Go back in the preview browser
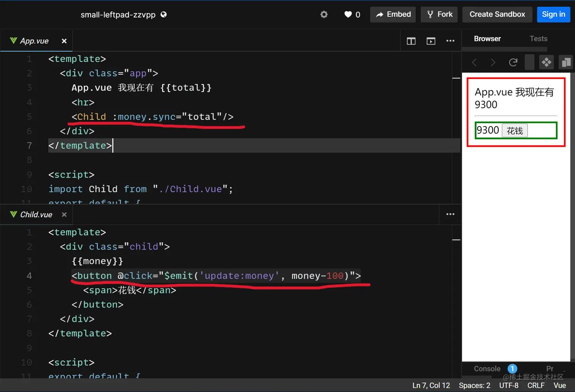The height and width of the screenshot is (392, 575). coord(474,62)
